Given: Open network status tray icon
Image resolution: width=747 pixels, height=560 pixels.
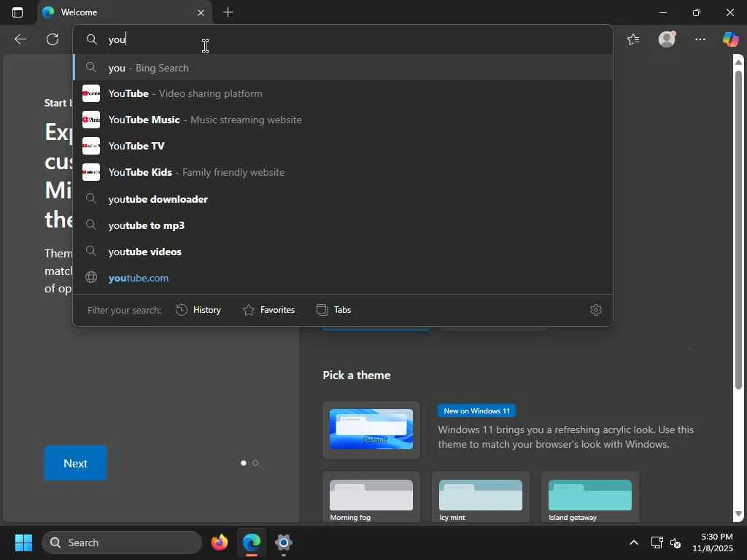Looking at the screenshot, I should click(657, 542).
